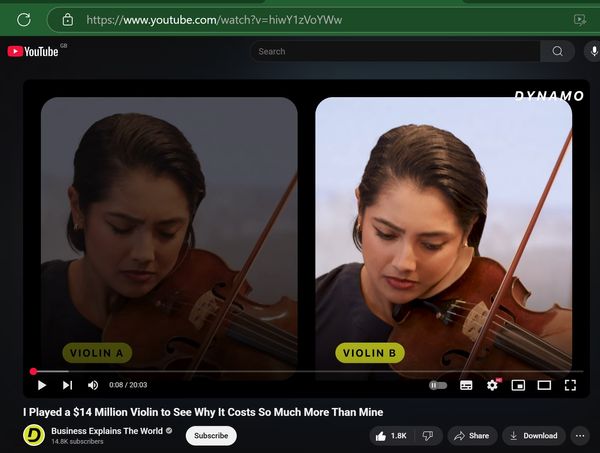Go to YouTube home via the logo
Viewport: 600px width, 453px height.
tap(33, 51)
